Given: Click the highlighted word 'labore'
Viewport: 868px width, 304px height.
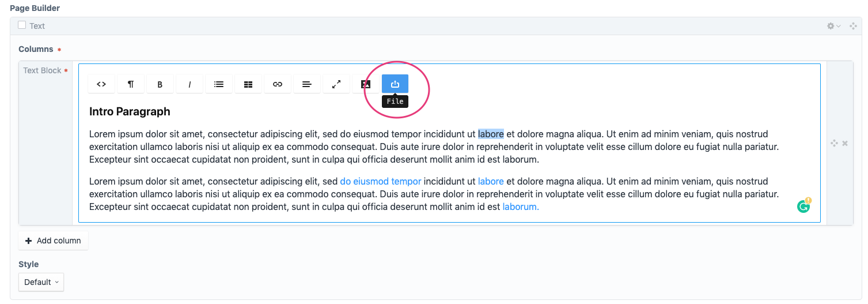Looking at the screenshot, I should tap(491, 134).
